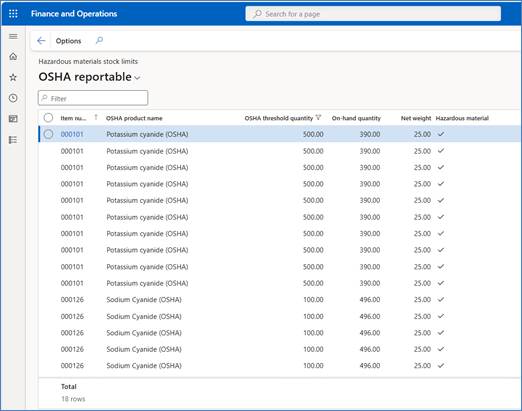Toggle Hazardous material check in first row
This screenshot has width=522, height=411.
pyautogui.click(x=441, y=134)
